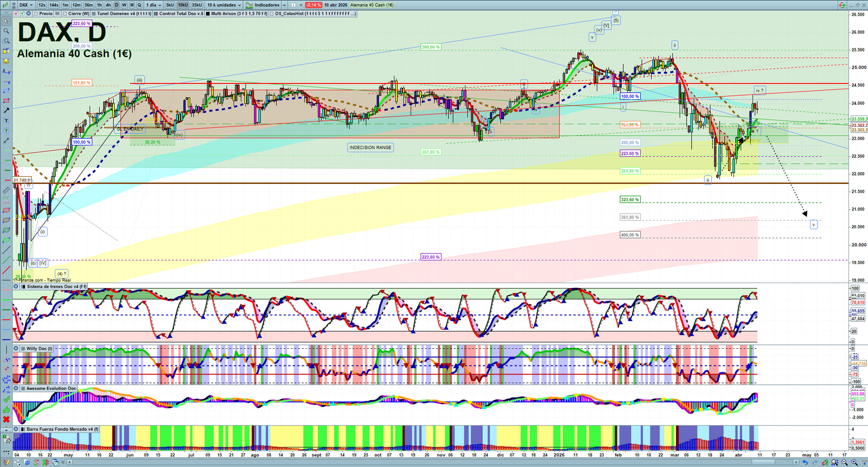Click the Control Total Doc v.6 label

(x=181, y=14)
